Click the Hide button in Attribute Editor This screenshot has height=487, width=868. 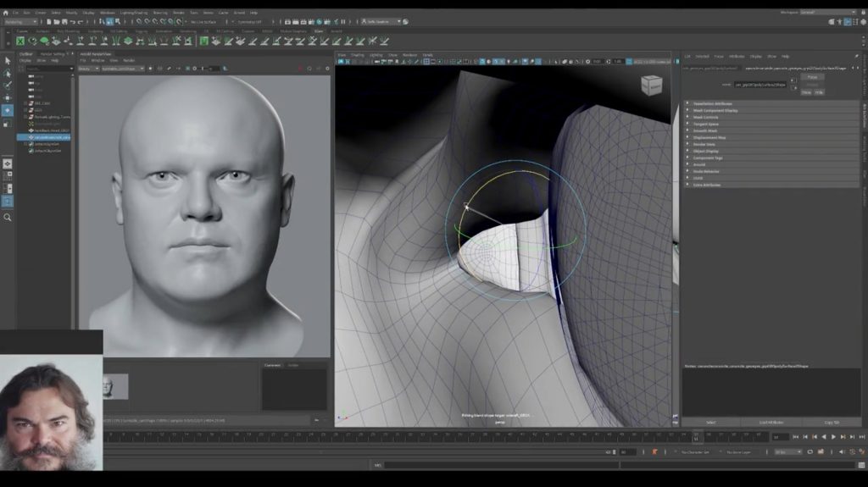[819, 92]
